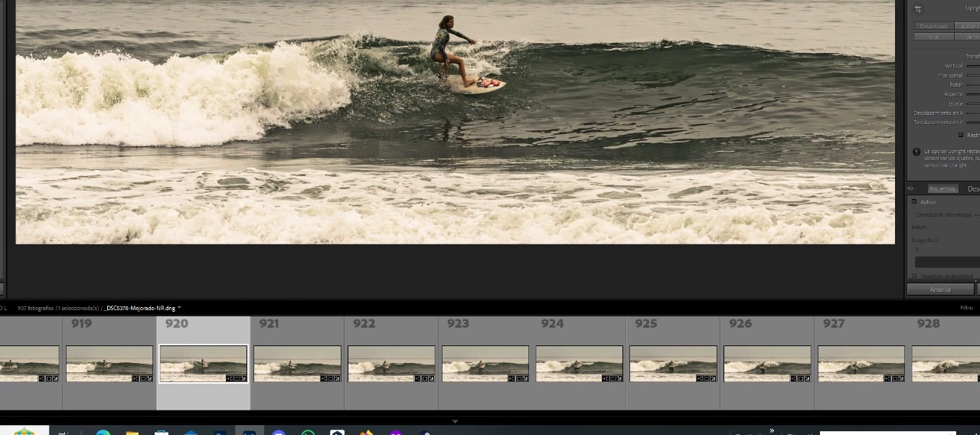
Task: Click crop badge on thumbnail 925
Action: [x=707, y=378]
